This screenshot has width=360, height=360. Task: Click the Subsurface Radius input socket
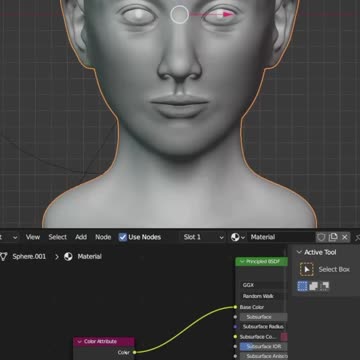(x=235, y=327)
